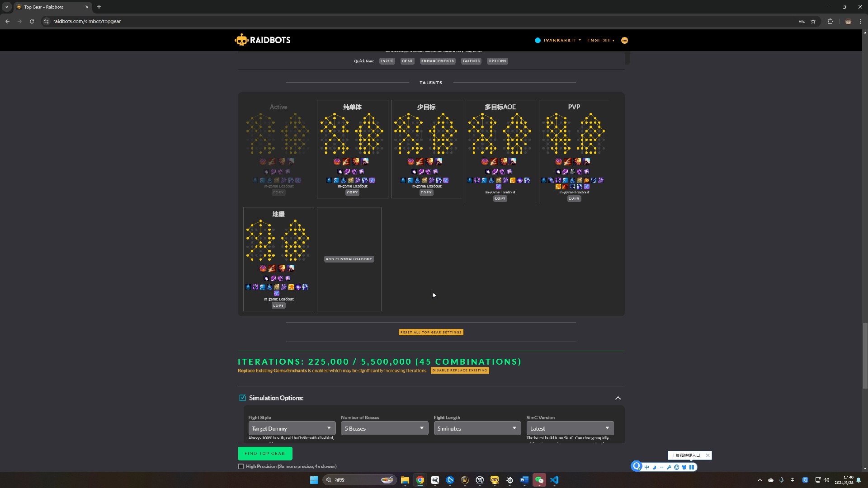868x488 pixels.
Task: Show hidden system tray icons
Action: coord(759,480)
